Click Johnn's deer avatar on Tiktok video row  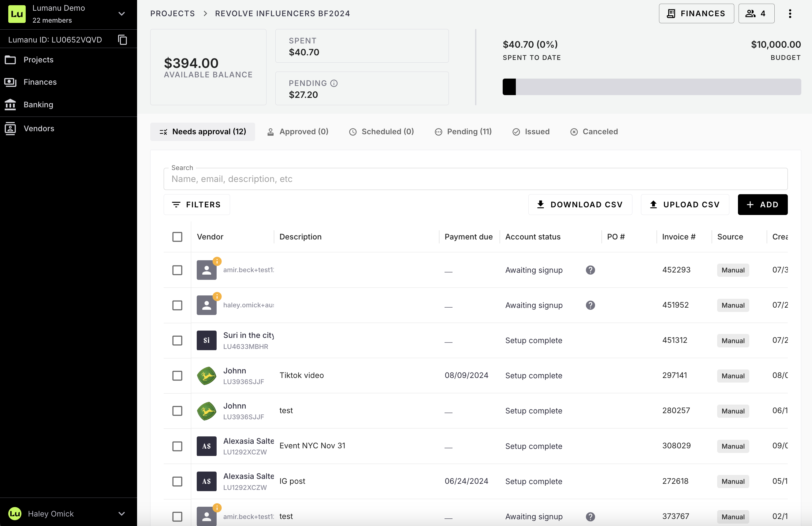[x=207, y=376]
